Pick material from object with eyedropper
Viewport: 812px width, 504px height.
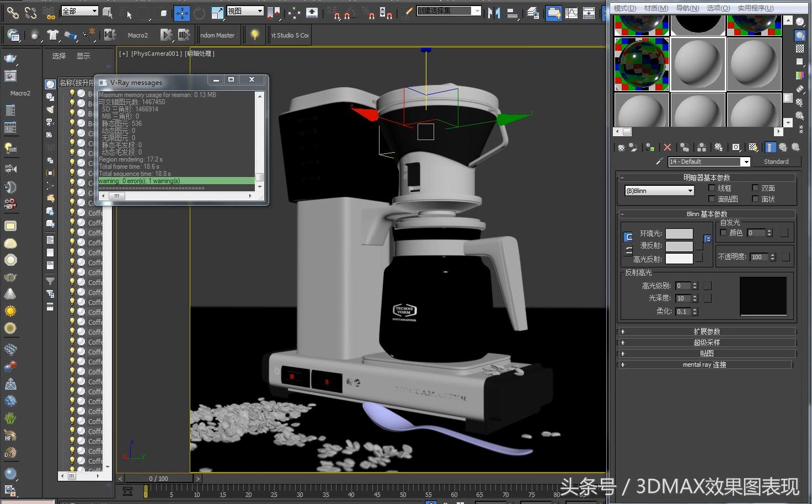click(x=659, y=162)
